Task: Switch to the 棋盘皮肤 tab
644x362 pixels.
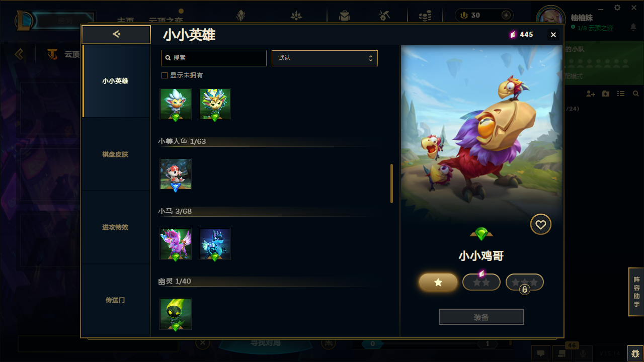Action: pos(115,154)
